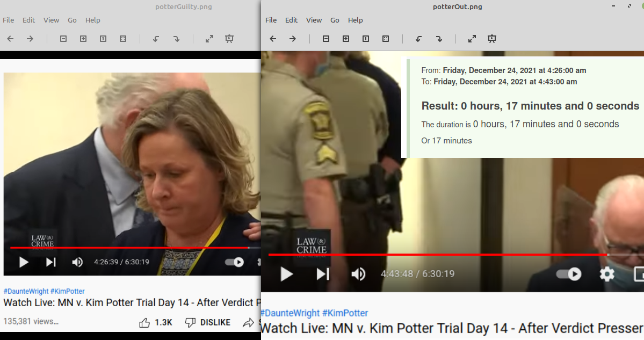644x340 pixels.
Task: Open Help menu in potterOut.png window
Action: tap(355, 20)
